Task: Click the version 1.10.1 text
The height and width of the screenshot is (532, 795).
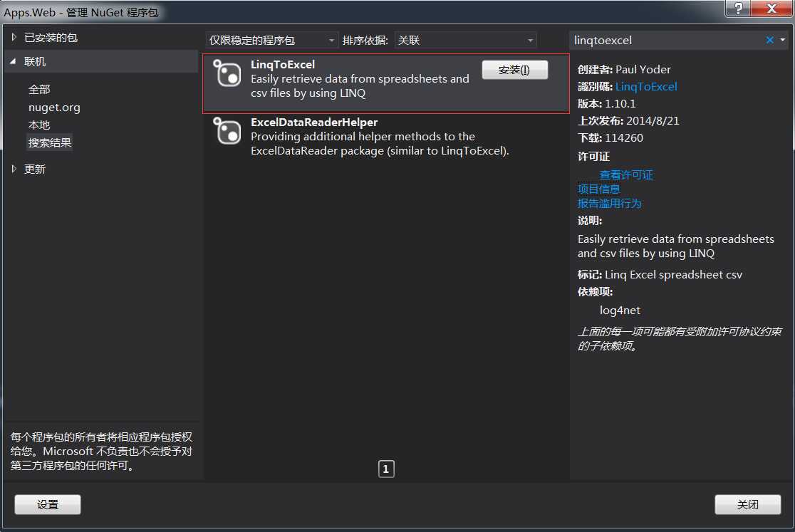Action: click(x=620, y=104)
